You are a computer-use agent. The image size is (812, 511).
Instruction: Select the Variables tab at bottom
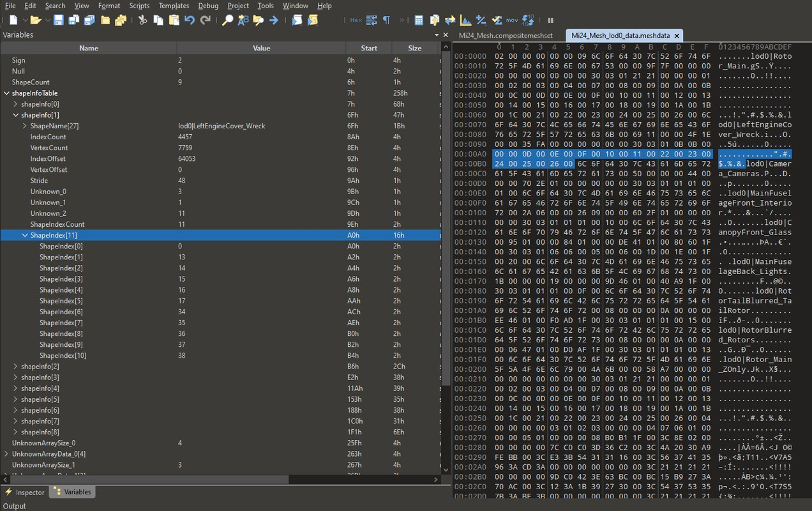(x=71, y=492)
